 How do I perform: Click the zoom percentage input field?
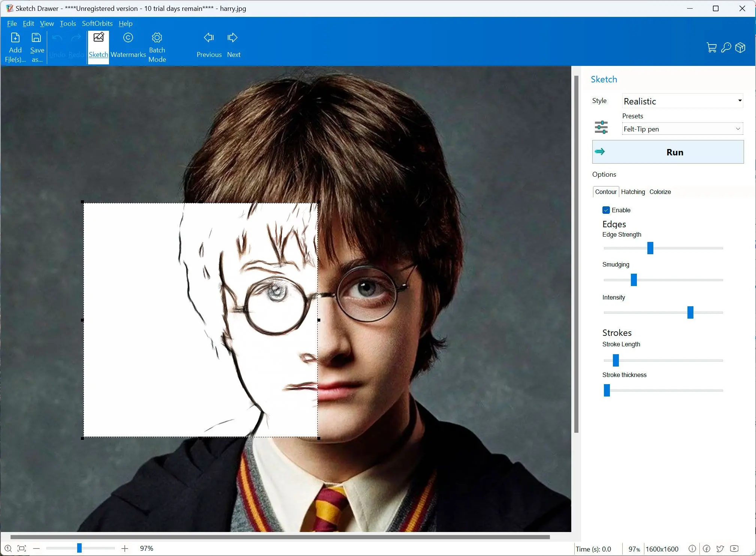(148, 549)
